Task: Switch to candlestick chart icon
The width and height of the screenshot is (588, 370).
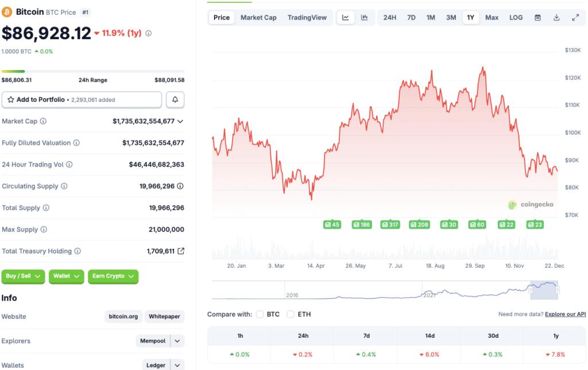Action: [x=364, y=18]
